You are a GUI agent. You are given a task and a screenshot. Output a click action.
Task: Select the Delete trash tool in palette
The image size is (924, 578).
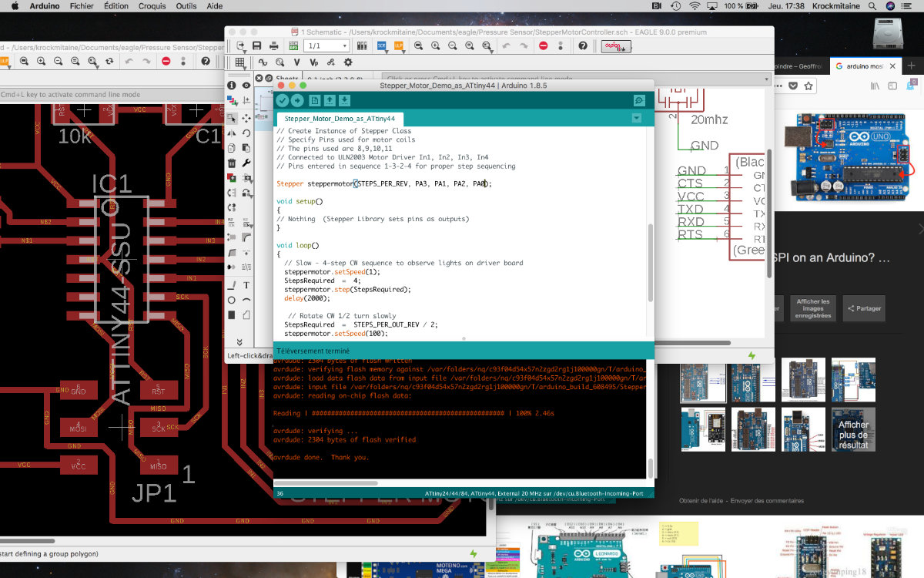pos(232,163)
